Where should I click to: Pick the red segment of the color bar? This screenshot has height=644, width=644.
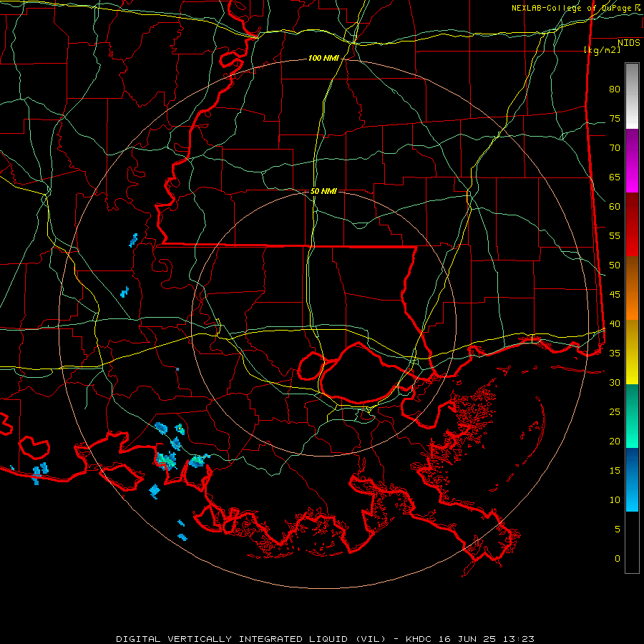pyautogui.click(x=632, y=225)
